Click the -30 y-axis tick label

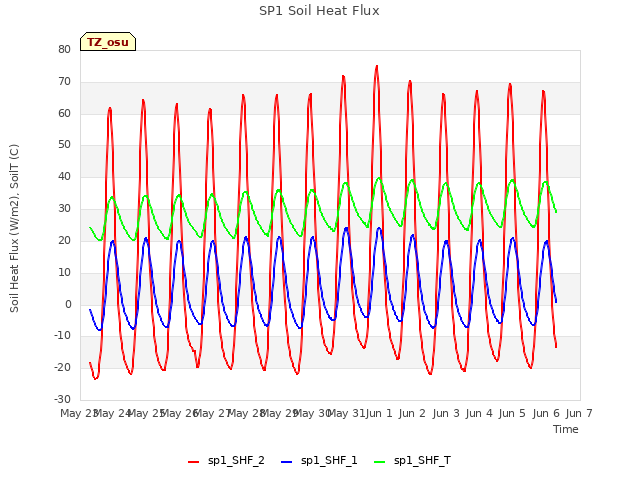[x=62, y=399]
